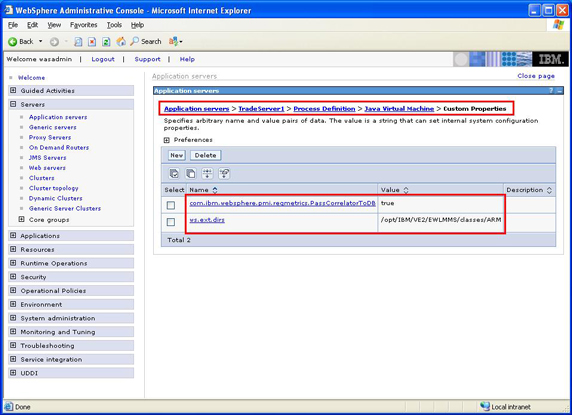Image resolution: width=572 pixels, height=415 pixels.
Task: Click the portlet help question mark icon
Action: pyautogui.click(x=551, y=91)
